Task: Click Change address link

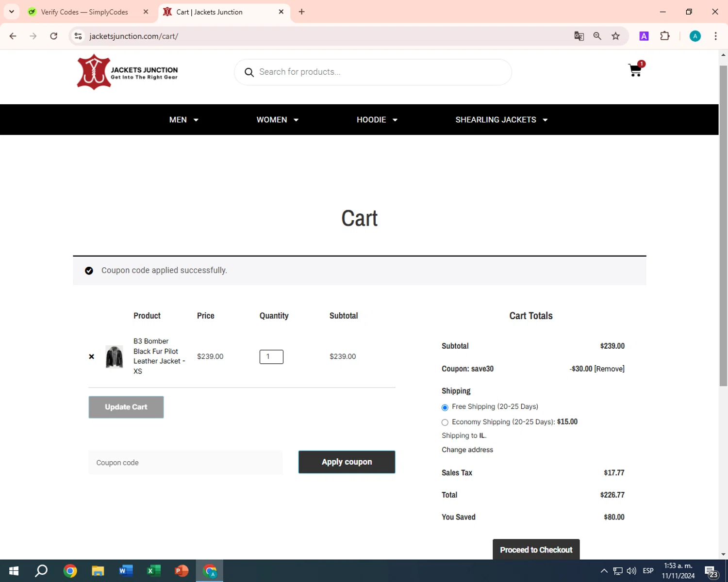Action: point(467,450)
